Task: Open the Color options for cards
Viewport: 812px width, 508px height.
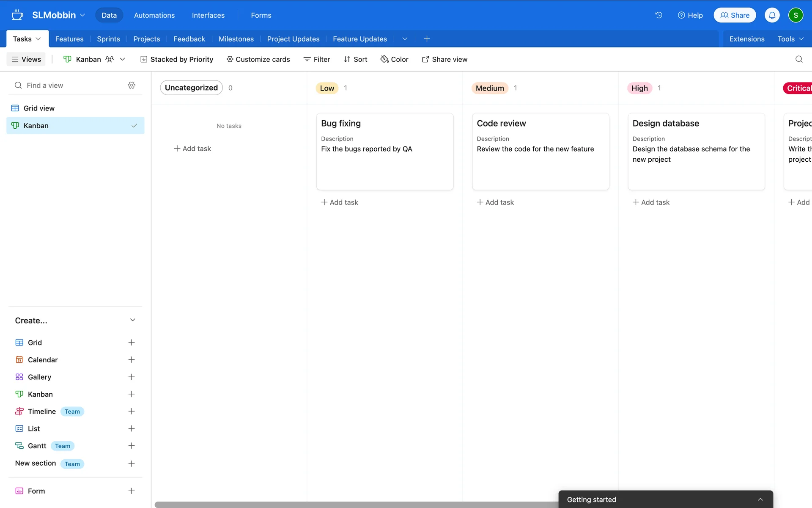Action: pyautogui.click(x=394, y=59)
